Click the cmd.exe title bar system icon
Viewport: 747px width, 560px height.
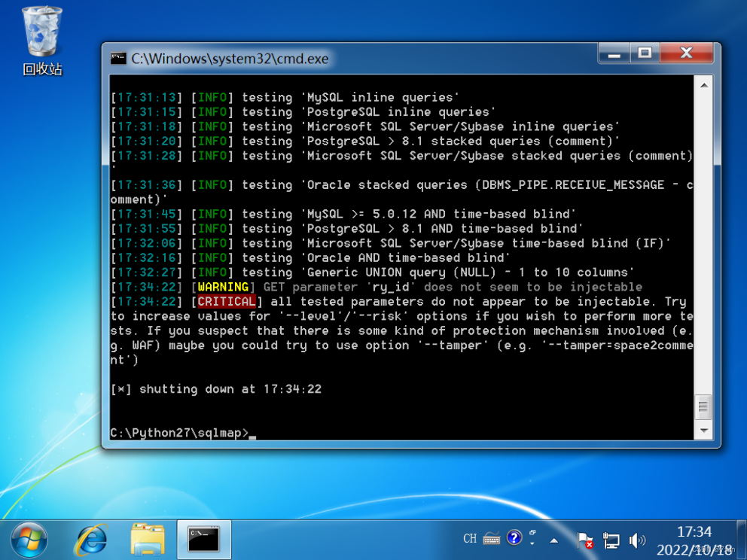point(118,58)
